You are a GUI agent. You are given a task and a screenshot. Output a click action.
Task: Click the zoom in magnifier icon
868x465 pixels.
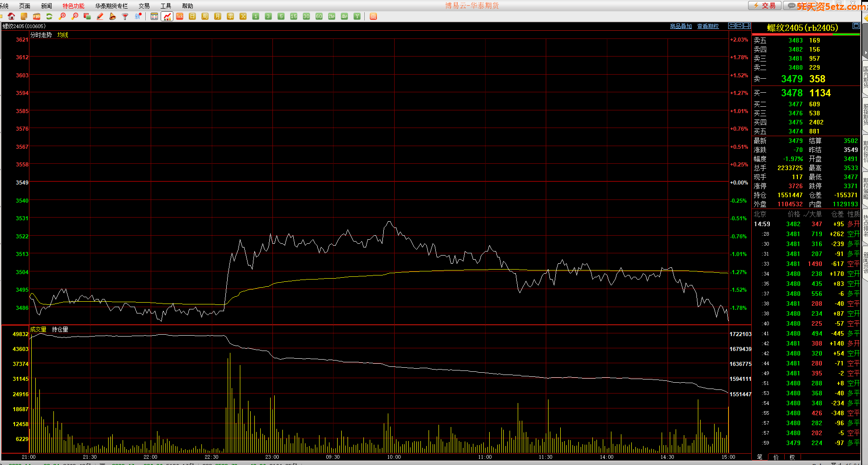62,16
